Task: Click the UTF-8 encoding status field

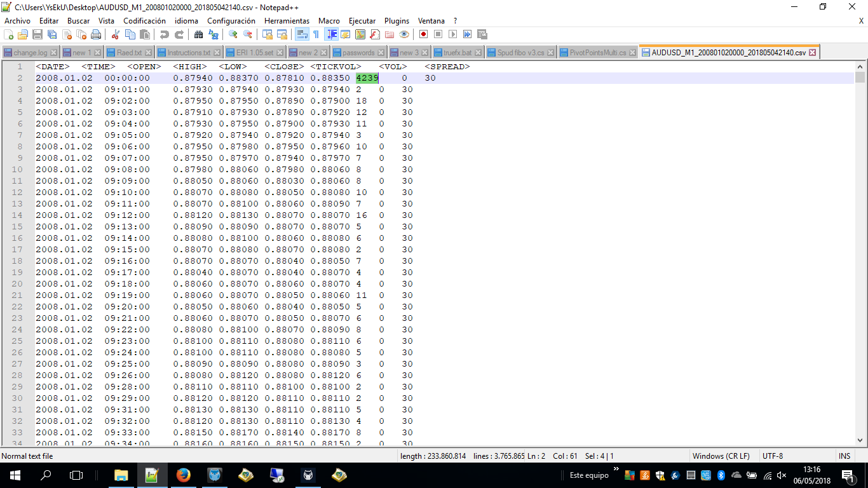Action: point(771,456)
